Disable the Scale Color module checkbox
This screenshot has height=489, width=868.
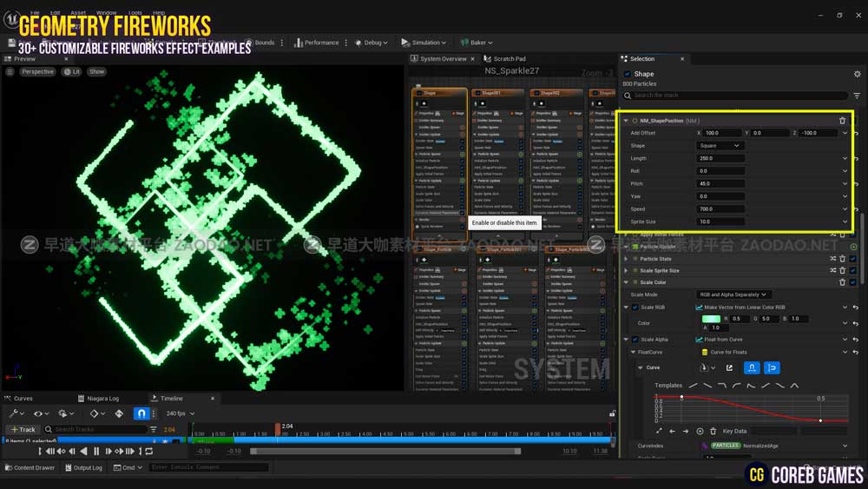tap(853, 282)
